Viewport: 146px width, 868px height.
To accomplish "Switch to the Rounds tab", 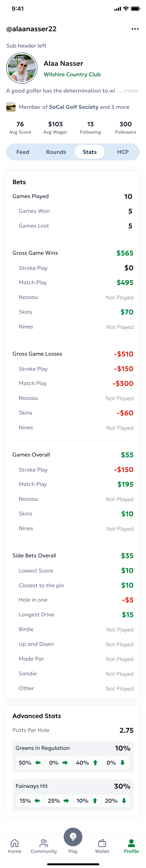I will (x=56, y=152).
